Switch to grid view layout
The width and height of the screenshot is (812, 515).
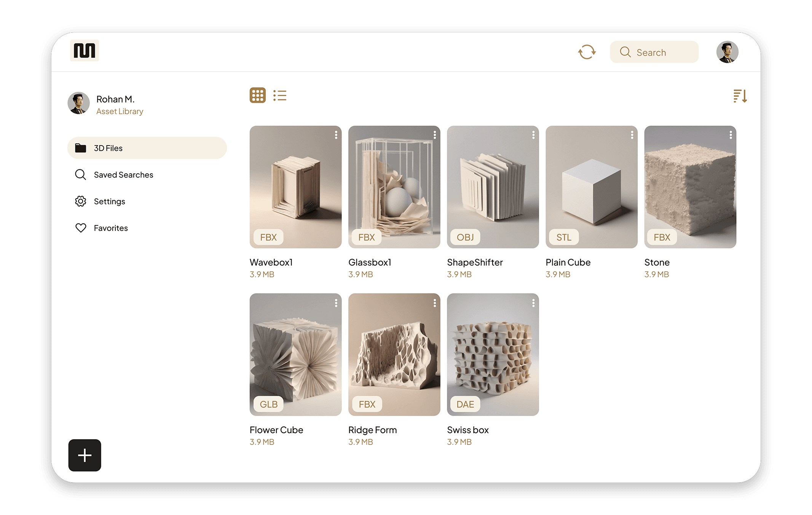257,95
